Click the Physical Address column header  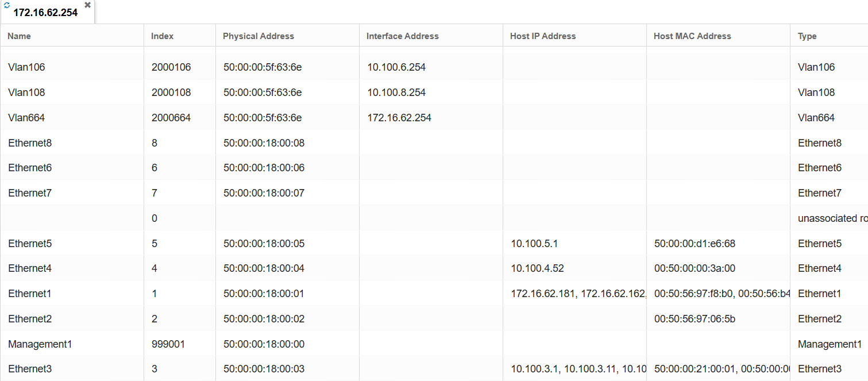point(259,36)
